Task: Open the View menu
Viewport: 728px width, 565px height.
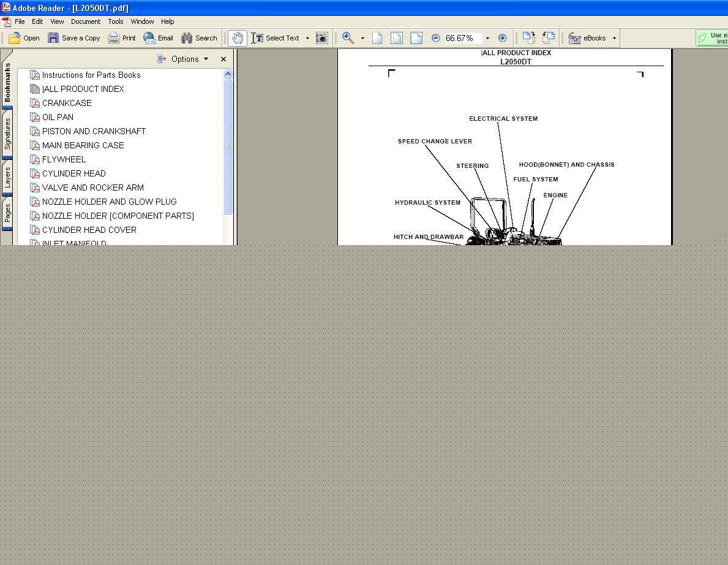Action: pyautogui.click(x=57, y=21)
